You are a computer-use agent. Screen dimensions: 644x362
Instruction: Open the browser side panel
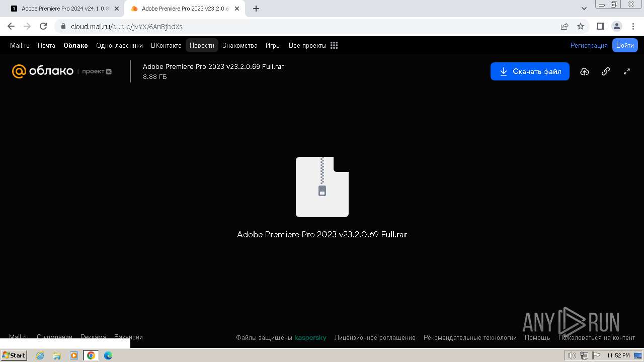(x=601, y=26)
